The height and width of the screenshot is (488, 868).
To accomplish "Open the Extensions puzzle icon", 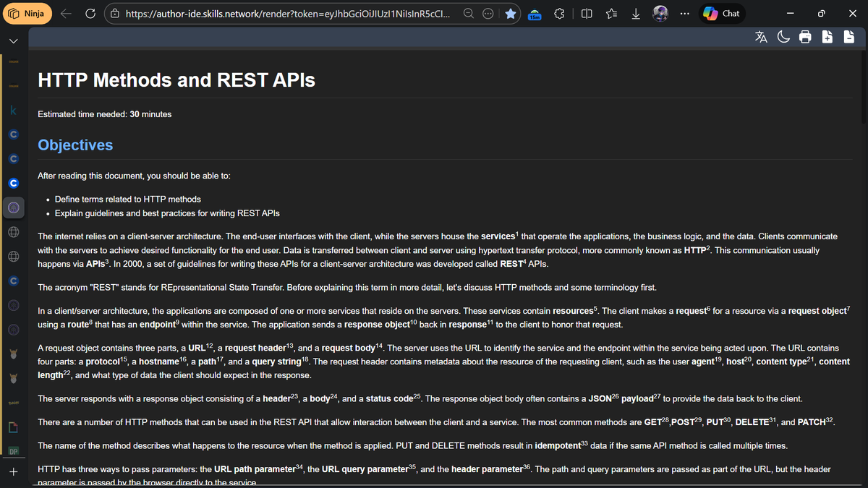I will tap(559, 14).
